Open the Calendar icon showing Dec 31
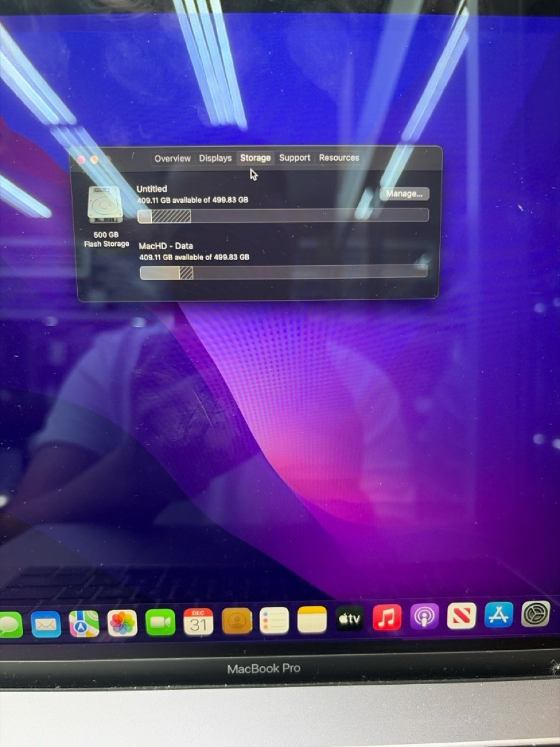560x747 pixels. [198, 621]
